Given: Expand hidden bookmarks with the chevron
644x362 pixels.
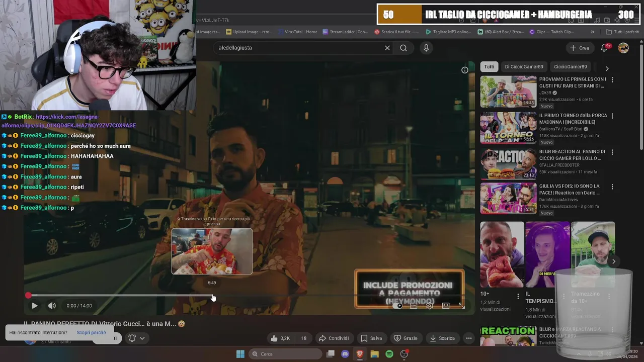Looking at the screenshot, I should point(592,32).
